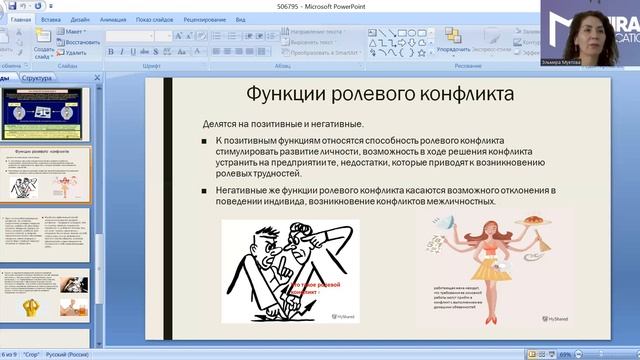Open the Главная ribbon tab

21,20
